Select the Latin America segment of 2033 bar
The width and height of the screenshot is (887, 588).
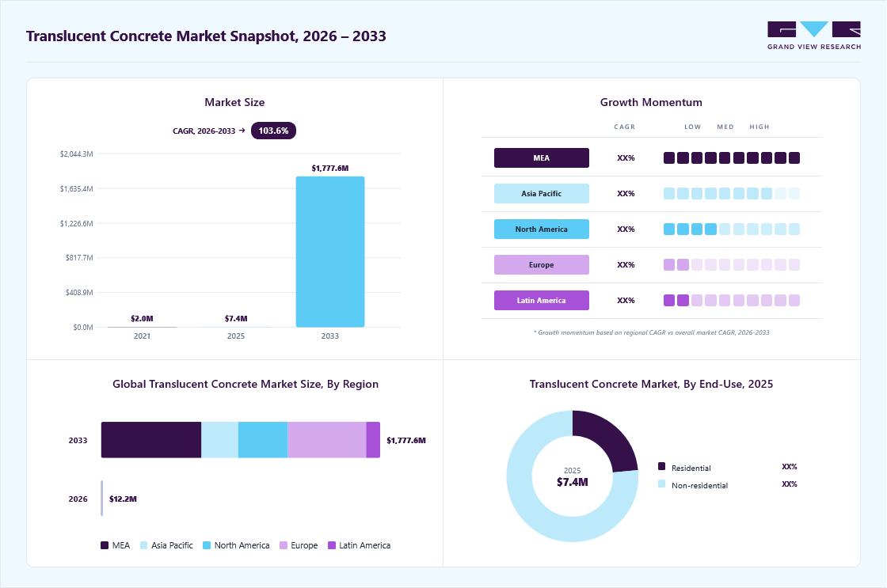tap(373, 440)
